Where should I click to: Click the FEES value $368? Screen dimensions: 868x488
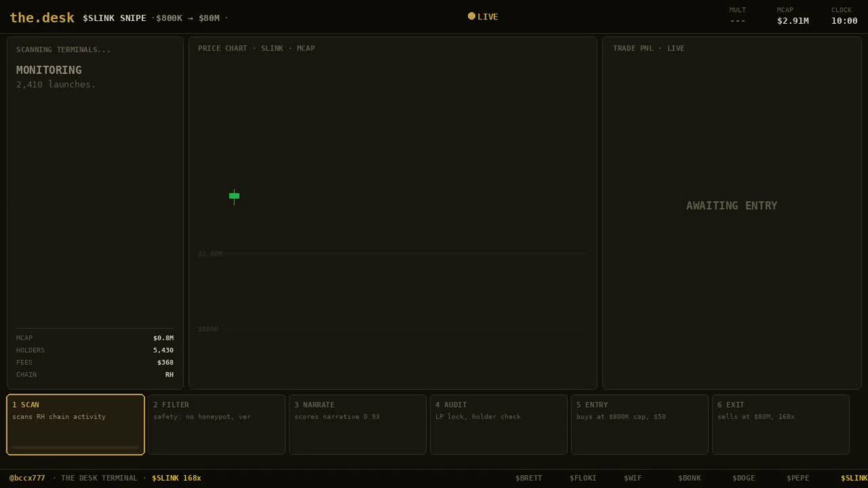tap(165, 362)
